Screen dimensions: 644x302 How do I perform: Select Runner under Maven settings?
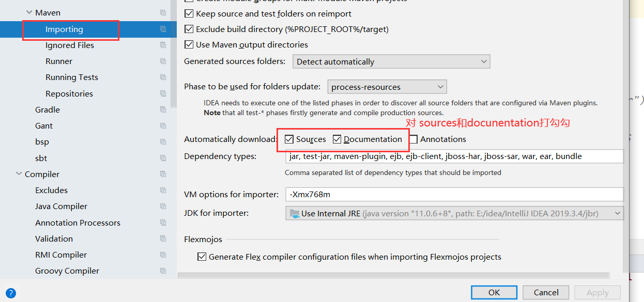(59, 61)
